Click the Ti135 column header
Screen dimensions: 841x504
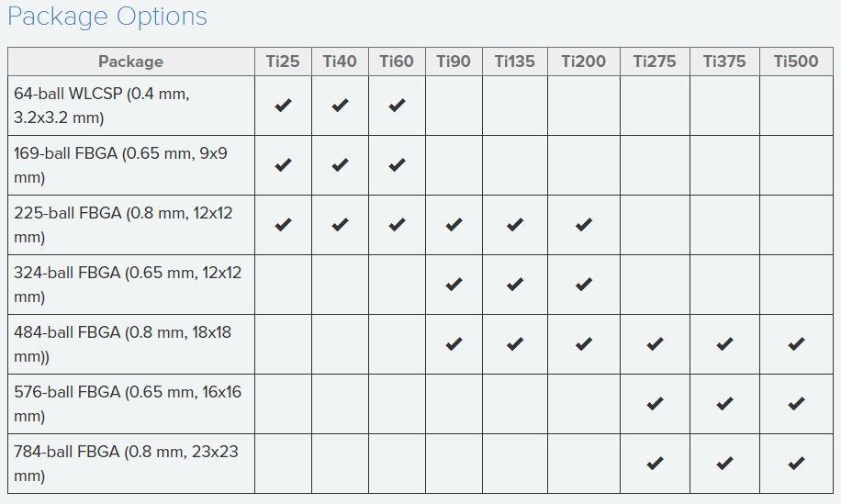[x=514, y=62]
